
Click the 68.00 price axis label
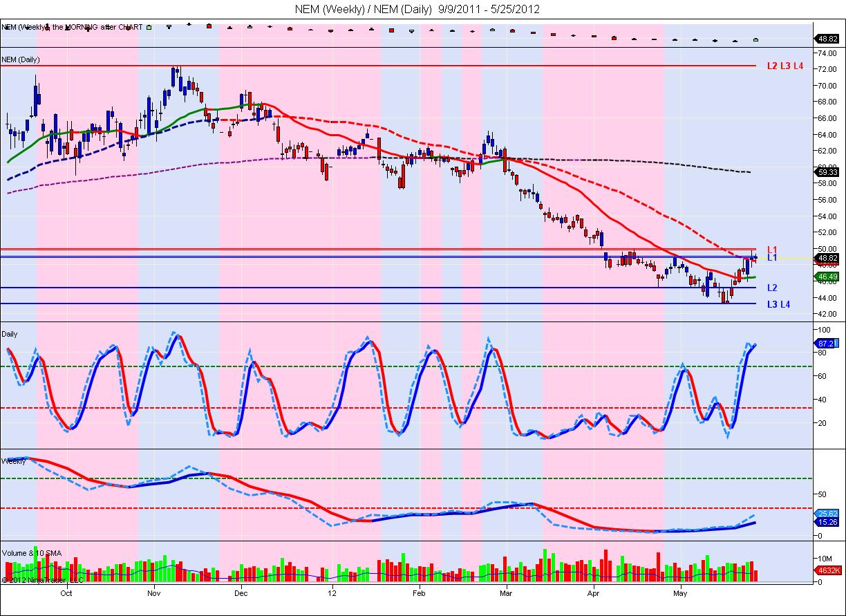point(827,102)
